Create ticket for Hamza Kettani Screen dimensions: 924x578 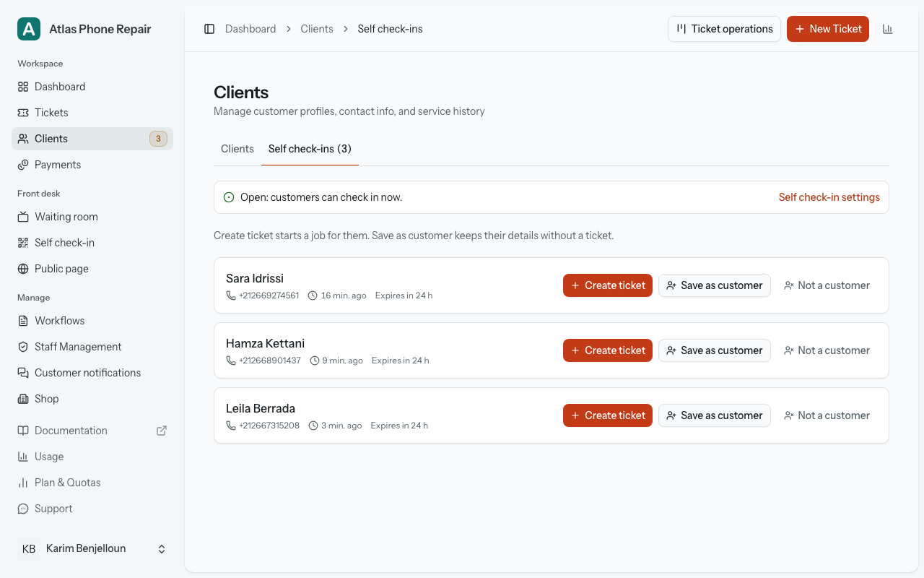(x=608, y=350)
